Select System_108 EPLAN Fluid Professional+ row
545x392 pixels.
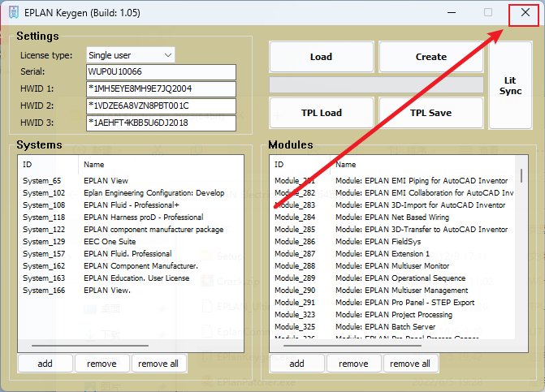[130, 205]
